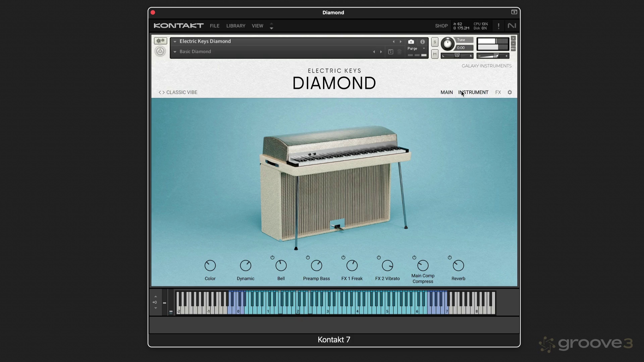Click the AUX button on instrument header
This screenshot has height=362, width=644.
tap(513, 49)
